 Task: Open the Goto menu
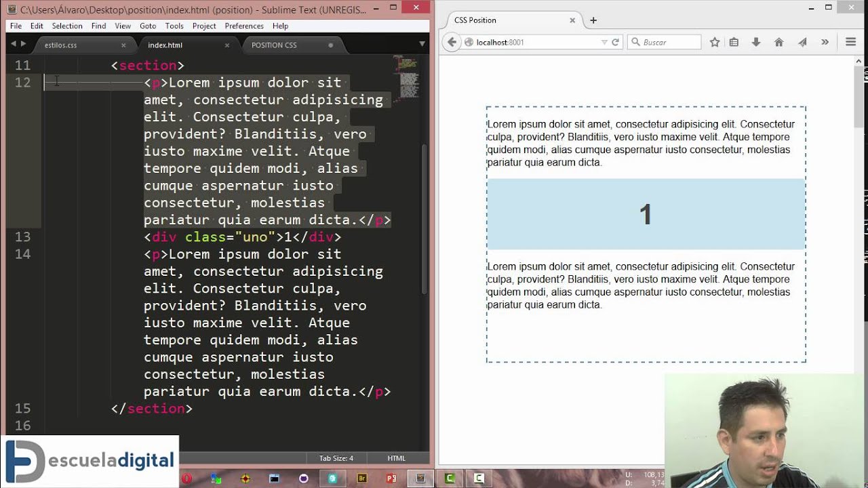pyautogui.click(x=148, y=26)
